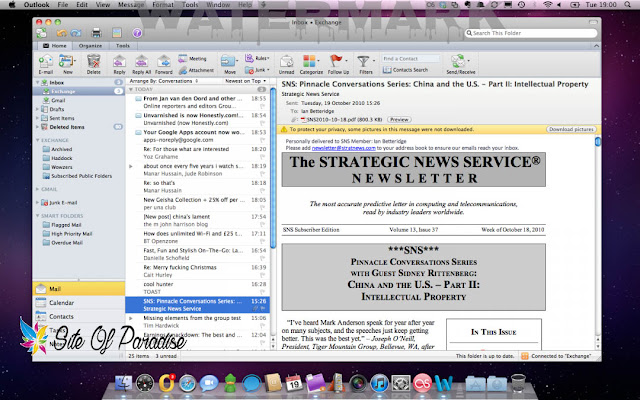Collapse the ribbon with the chevron
Image resolution: width=640 pixels, height=400 pixels.
point(596,46)
